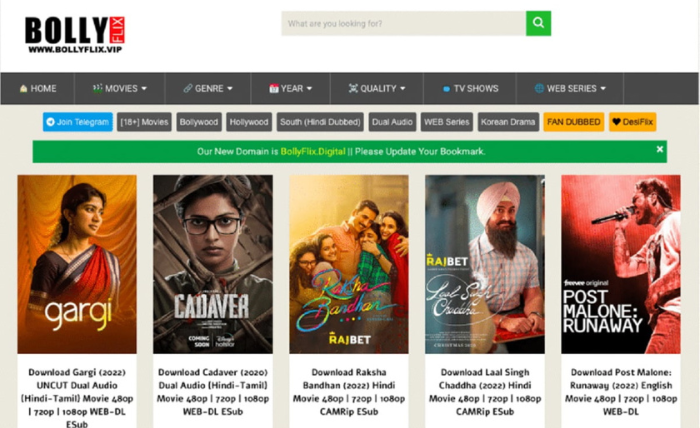Open South (Hindi Dubbed) category
Viewport: 700px width, 428px height.
pos(320,122)
